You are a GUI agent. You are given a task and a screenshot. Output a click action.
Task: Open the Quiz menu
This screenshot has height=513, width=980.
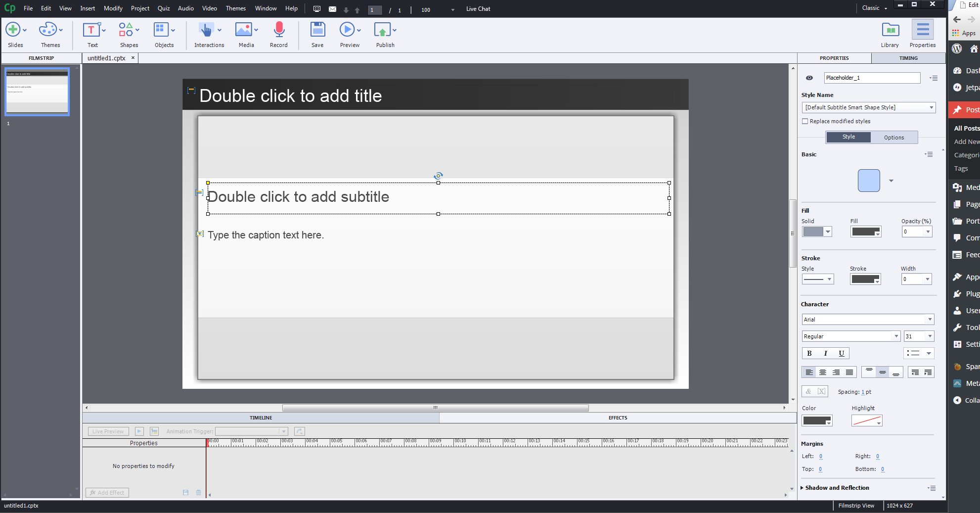point(164,8)
